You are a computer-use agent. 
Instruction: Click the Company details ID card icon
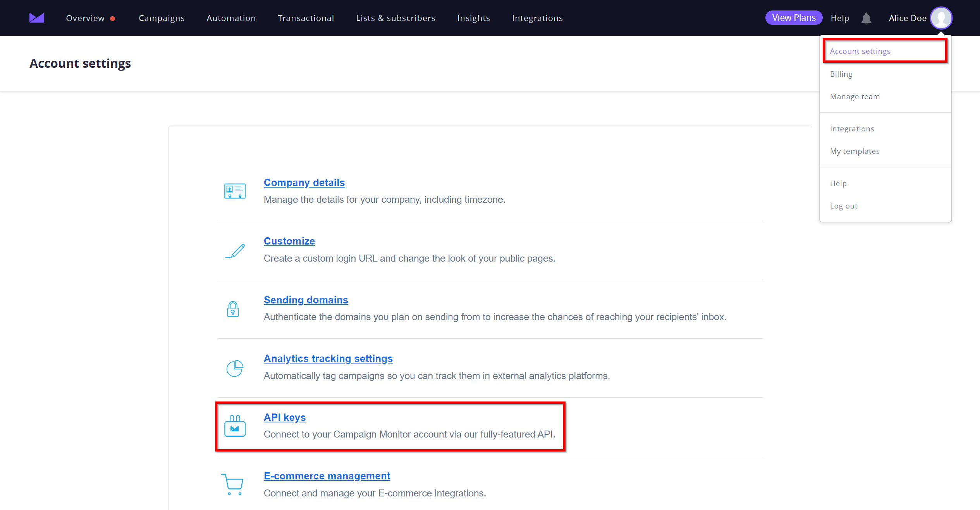click(235, 191)
